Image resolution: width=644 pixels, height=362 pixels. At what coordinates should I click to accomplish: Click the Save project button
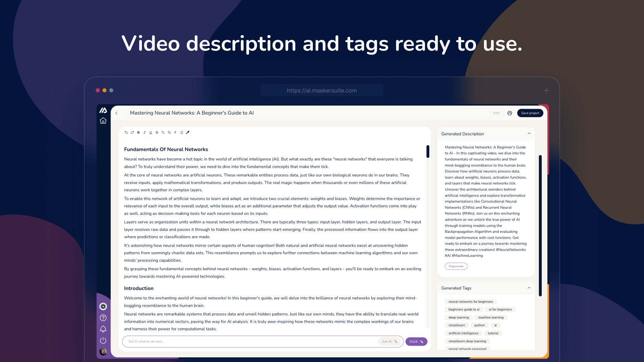pos(530,113)
